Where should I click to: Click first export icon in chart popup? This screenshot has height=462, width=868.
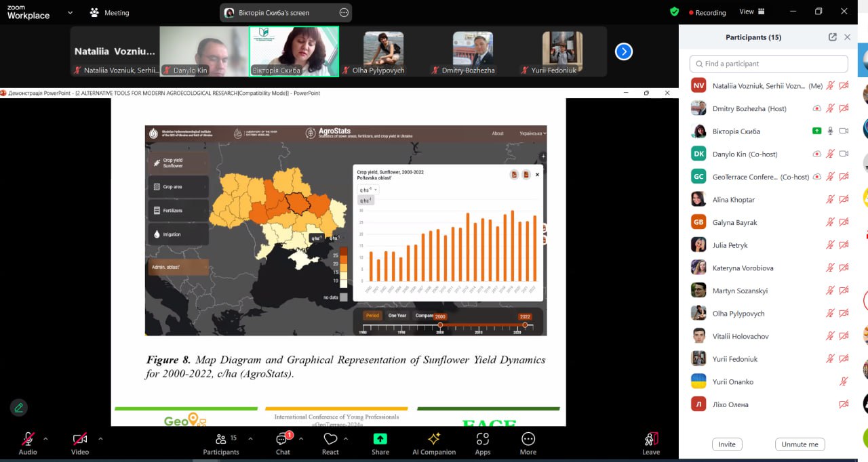pyautogui.click(x=514, y=175)
